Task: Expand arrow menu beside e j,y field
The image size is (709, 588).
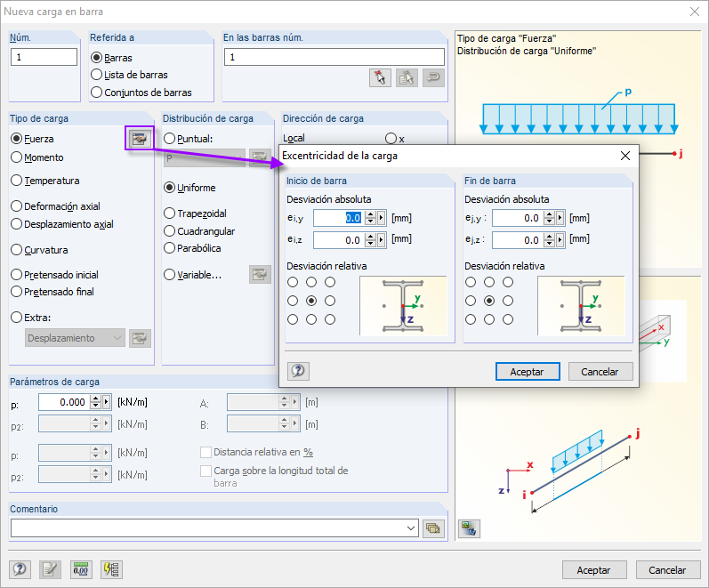Action: [x=560, y=218]
